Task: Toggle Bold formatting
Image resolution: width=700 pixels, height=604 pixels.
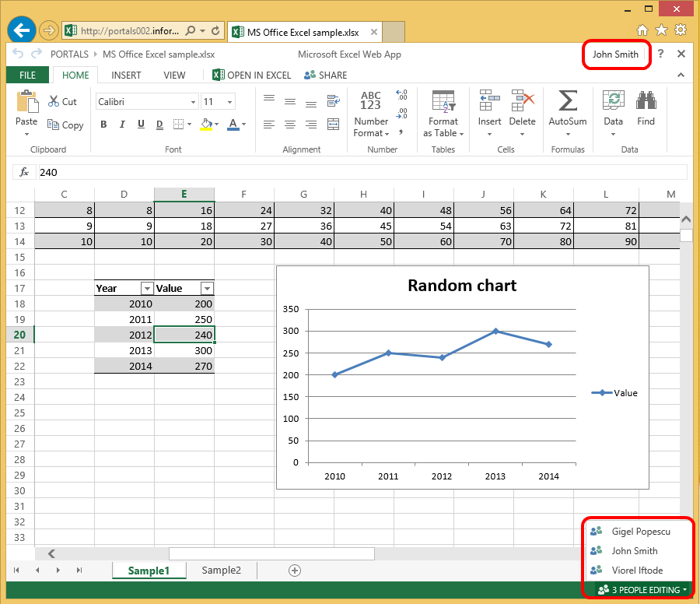Action: (x=103, y=125)
